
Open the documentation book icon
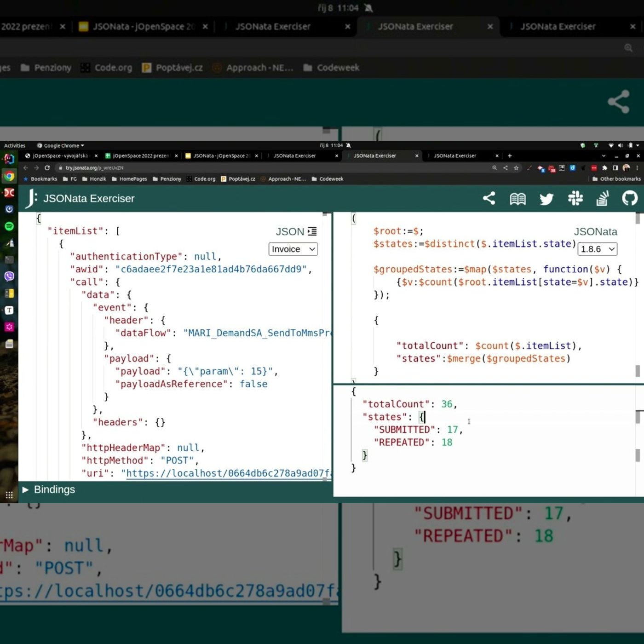click(x=517, y=199)
